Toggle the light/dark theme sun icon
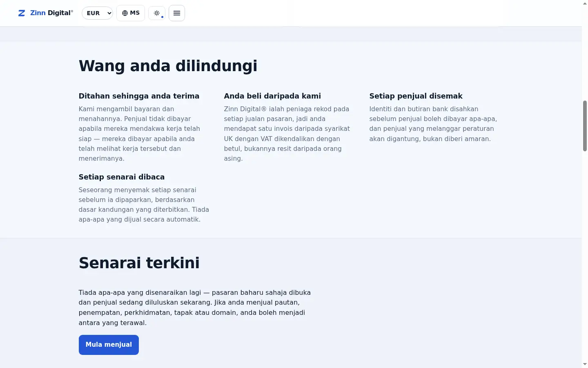The image size is (588, 368). (x=157, y=13)
